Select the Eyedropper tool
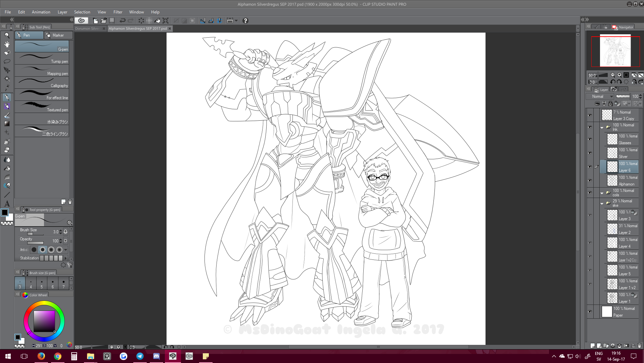 click(7, 88)
